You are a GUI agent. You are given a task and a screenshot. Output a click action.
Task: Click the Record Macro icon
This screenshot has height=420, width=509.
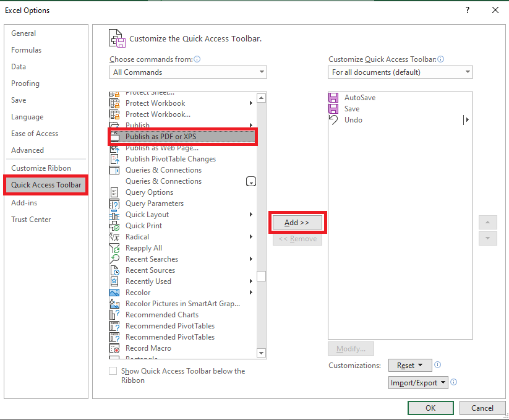pyautogui.click(x=114, y=348)
